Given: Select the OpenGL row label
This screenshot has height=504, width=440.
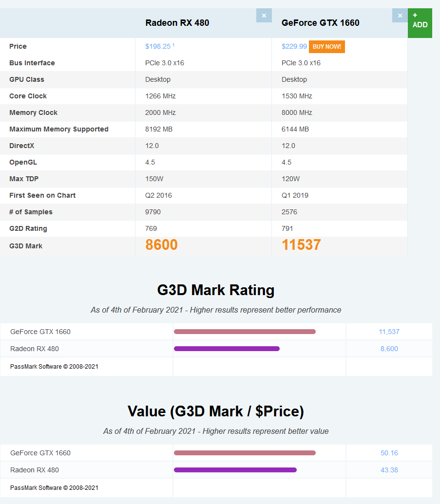Looking at the screenshot, I should (x=23, y=162).
